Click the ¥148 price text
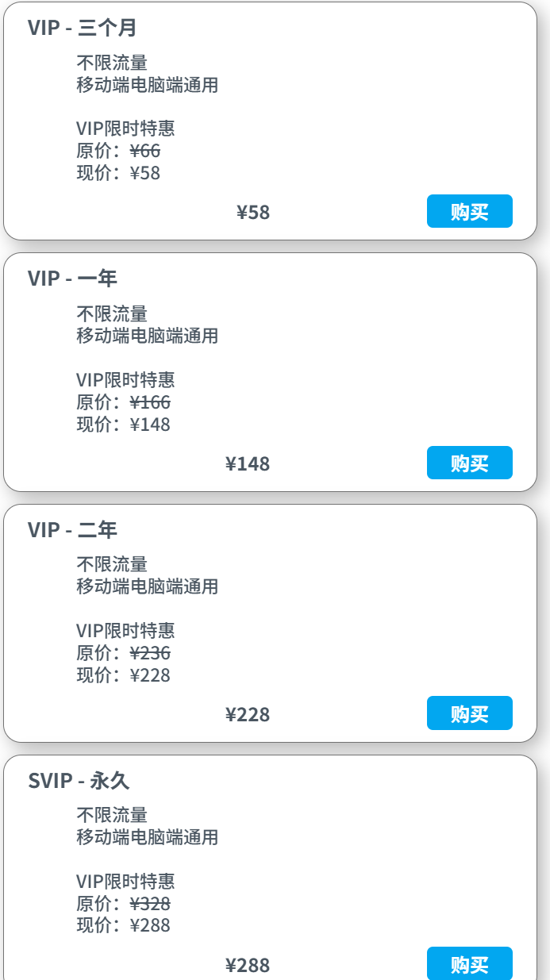The image size is (550, 980). point(248,463)
